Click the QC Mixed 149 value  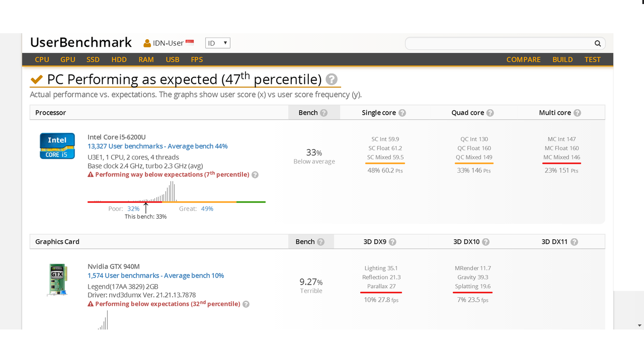(x=474, y=157)
